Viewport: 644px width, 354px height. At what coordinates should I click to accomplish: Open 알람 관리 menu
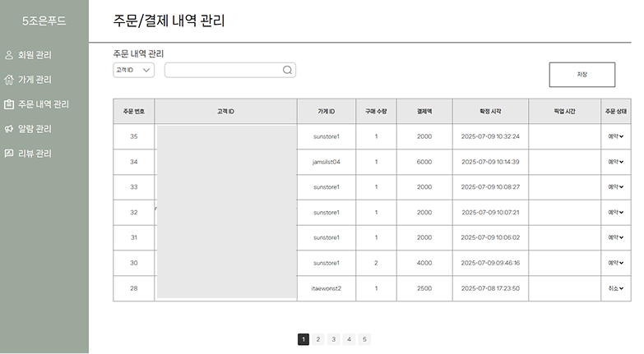point(35,129)
